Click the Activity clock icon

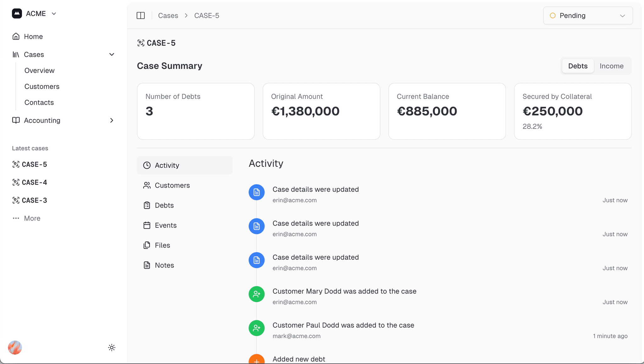pyautogui.click(x=147, y=165)
